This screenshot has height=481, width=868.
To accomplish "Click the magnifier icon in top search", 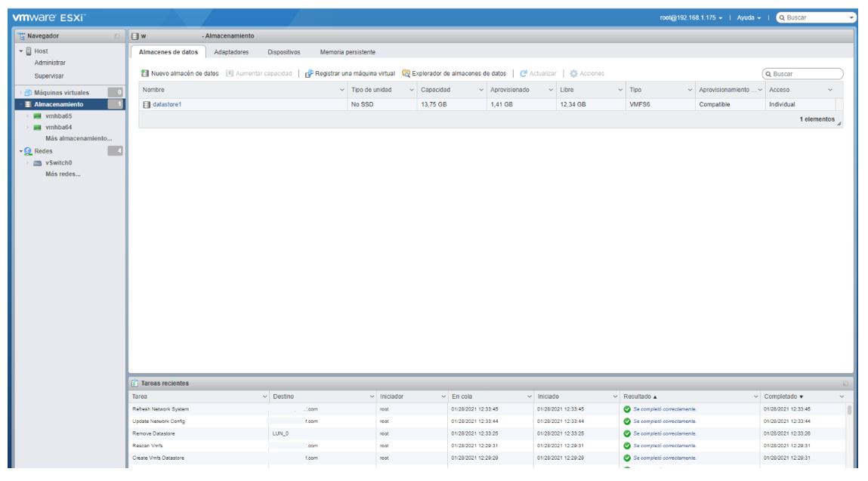I will point(782,17).
